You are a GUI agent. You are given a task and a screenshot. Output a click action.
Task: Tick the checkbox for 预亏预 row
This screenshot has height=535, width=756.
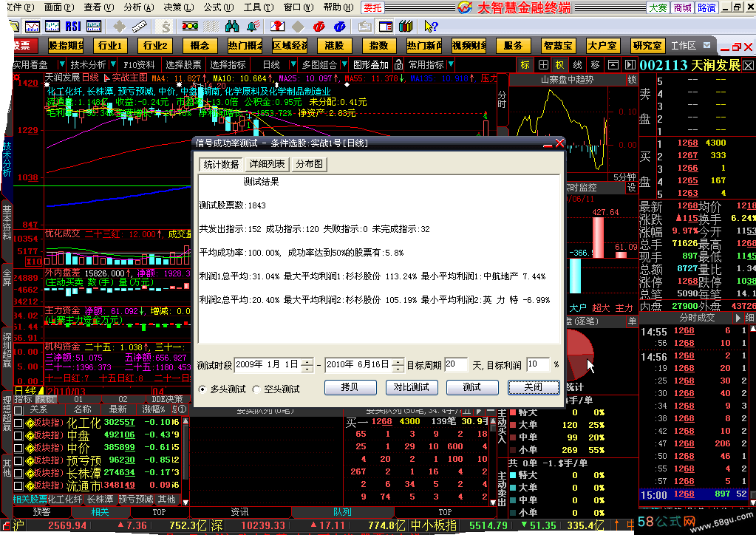(18, 461)
